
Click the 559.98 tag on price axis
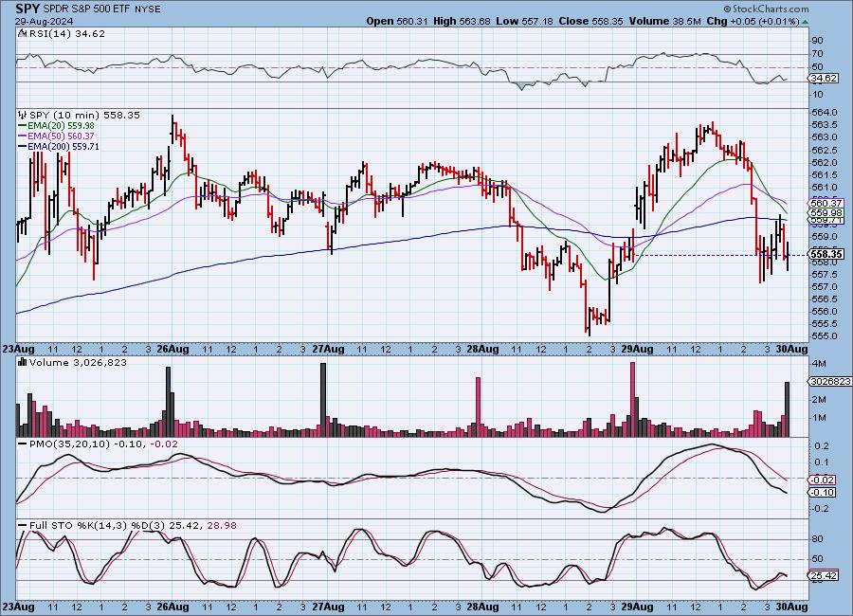[x=826, y=213]
